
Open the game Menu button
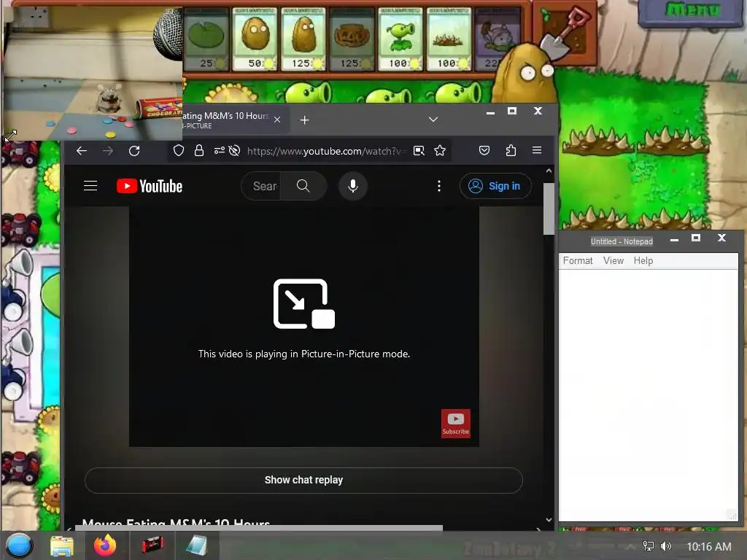coord(692,10)
